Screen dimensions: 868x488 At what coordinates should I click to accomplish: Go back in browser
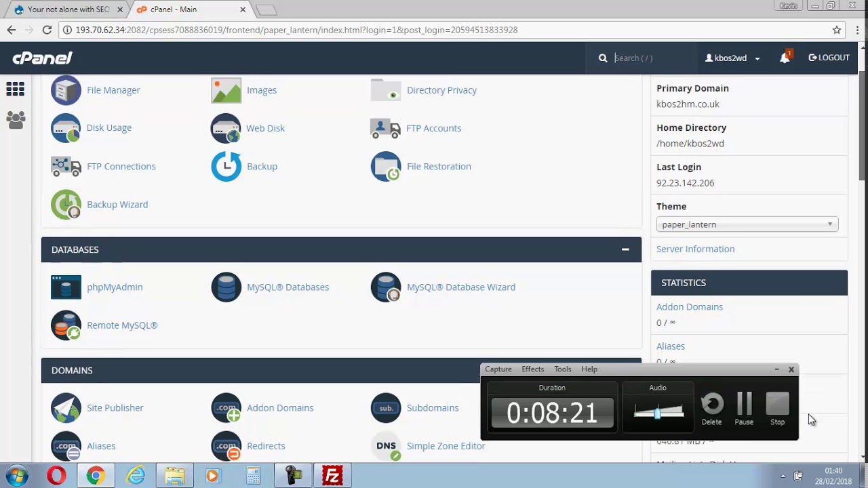click(x=12, y=30)
